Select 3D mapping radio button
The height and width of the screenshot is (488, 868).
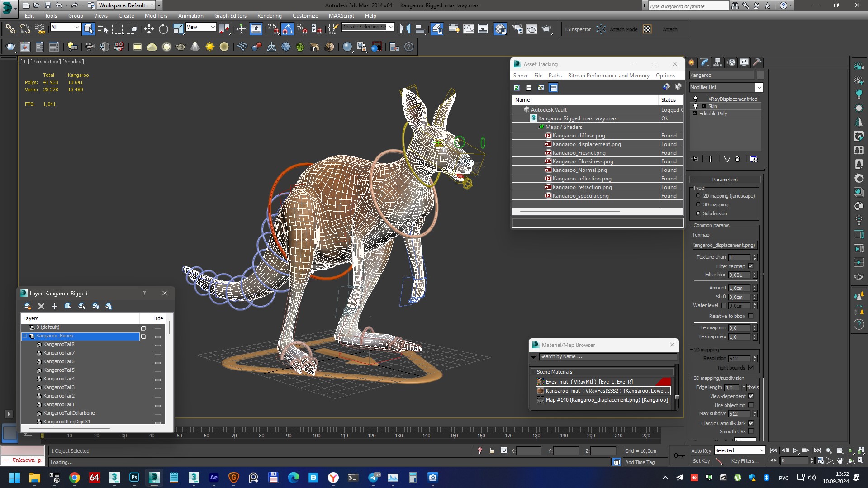click(698, 204)
